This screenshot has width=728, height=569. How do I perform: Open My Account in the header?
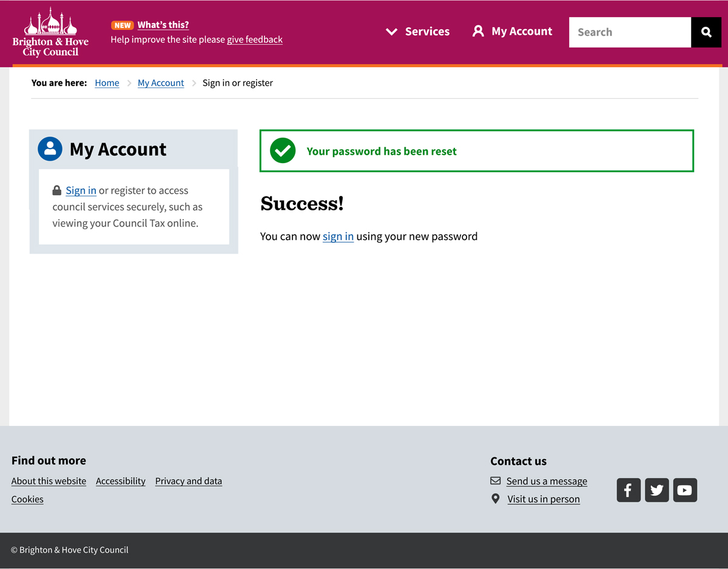513,32
